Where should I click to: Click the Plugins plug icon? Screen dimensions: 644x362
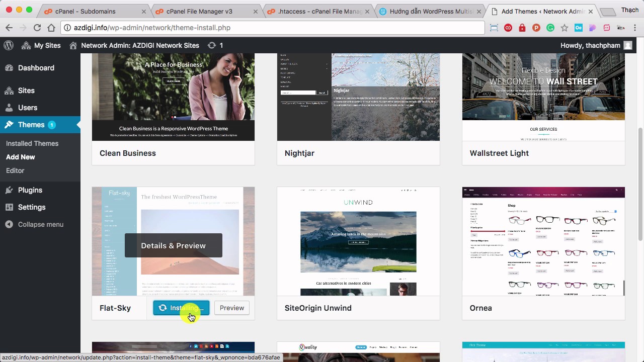[x=9, y=190]
